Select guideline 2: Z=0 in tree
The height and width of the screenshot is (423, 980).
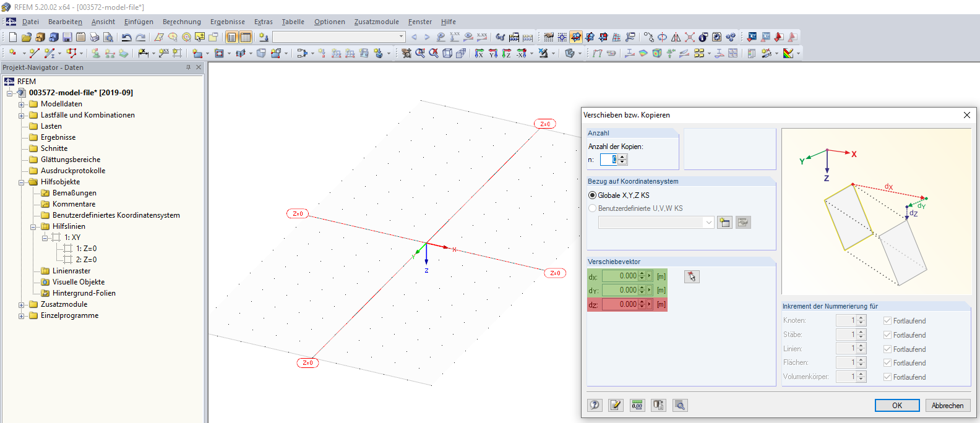[x=87, y=260]
